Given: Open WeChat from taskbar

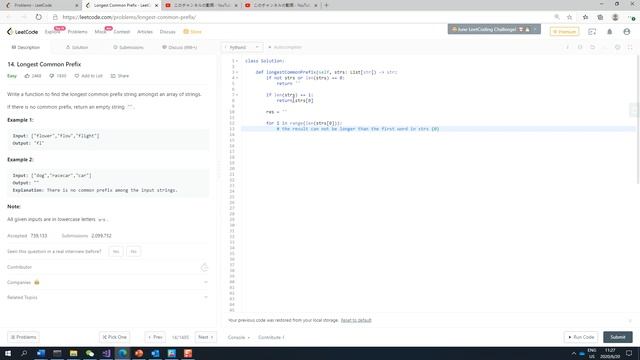Looking at the screenshot, I should pos(90,353).
